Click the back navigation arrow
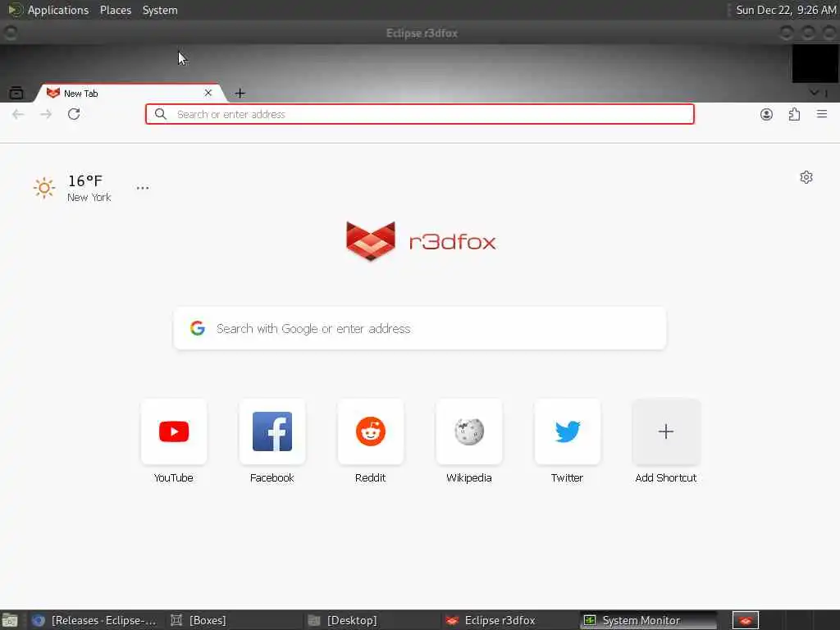 (x=18, y=114)
